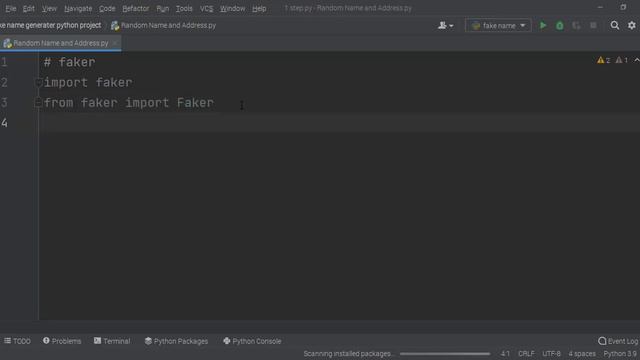Change the 4 spaces indent setting
Image resolution: width=640 pixels, height=360 pixels.
pos(582,354)
